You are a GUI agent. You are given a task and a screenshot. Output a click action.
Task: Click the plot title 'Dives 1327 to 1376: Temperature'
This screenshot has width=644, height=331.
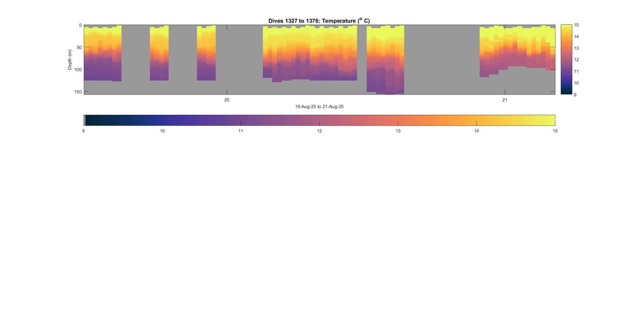coord(319,21)
